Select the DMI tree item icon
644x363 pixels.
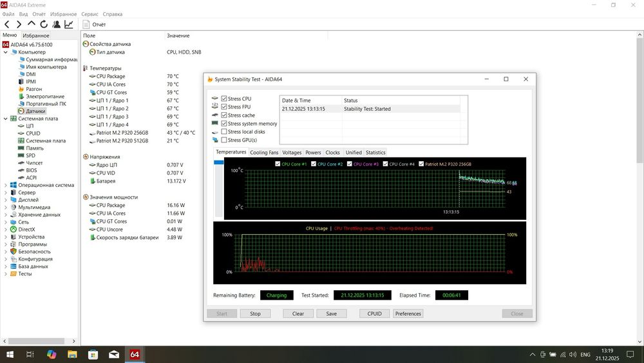tap(22, 74)
